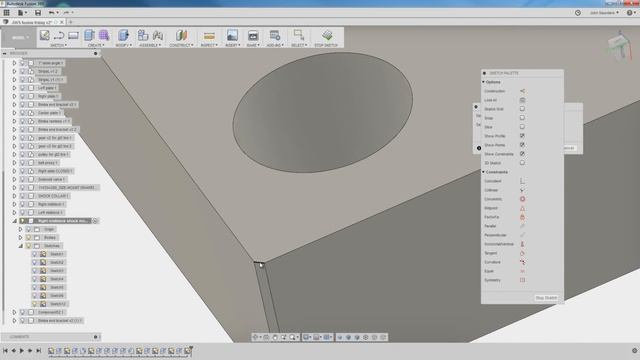Toggle the Show Points checkbox
Screen dimensions: 640x360
[x=522, y=145]
